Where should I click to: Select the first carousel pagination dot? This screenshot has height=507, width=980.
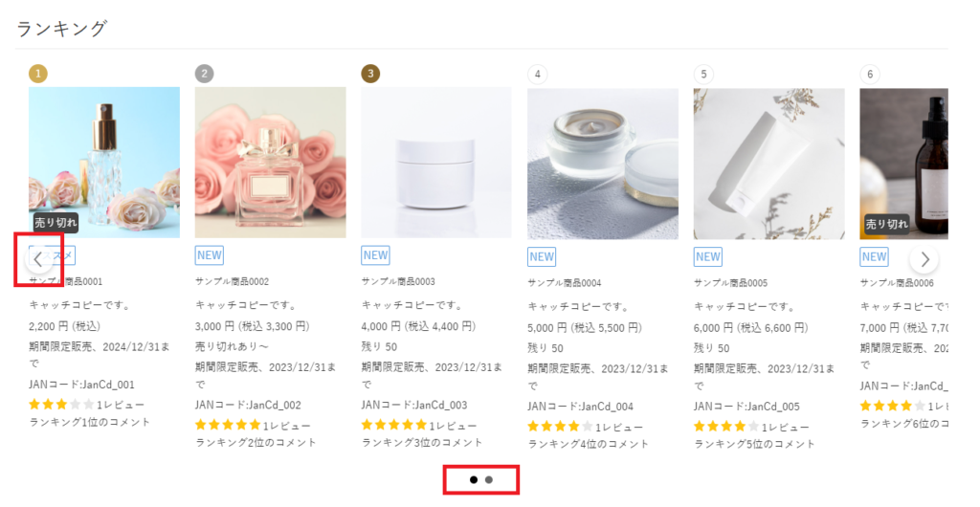[474, 479]
